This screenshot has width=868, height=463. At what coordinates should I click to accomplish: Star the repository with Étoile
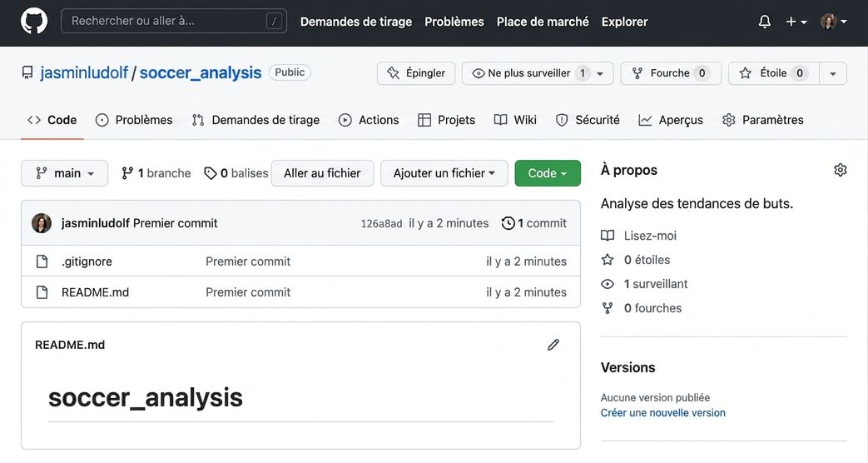[x=774, y=73]
